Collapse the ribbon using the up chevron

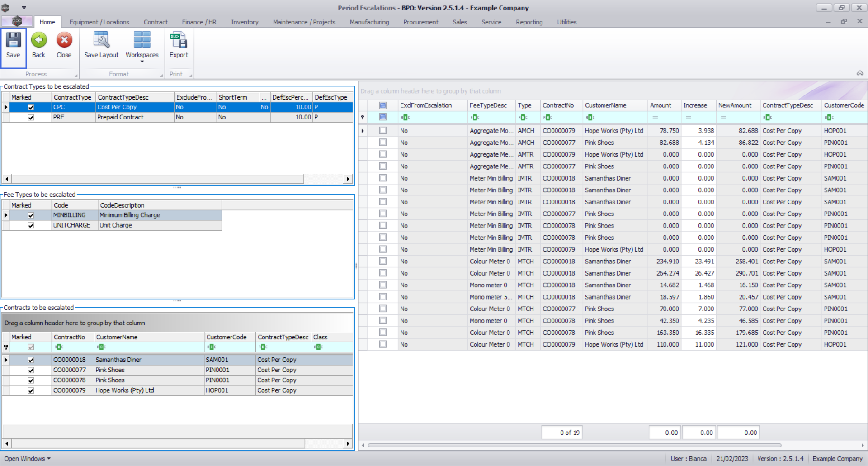tap(860, 73)
